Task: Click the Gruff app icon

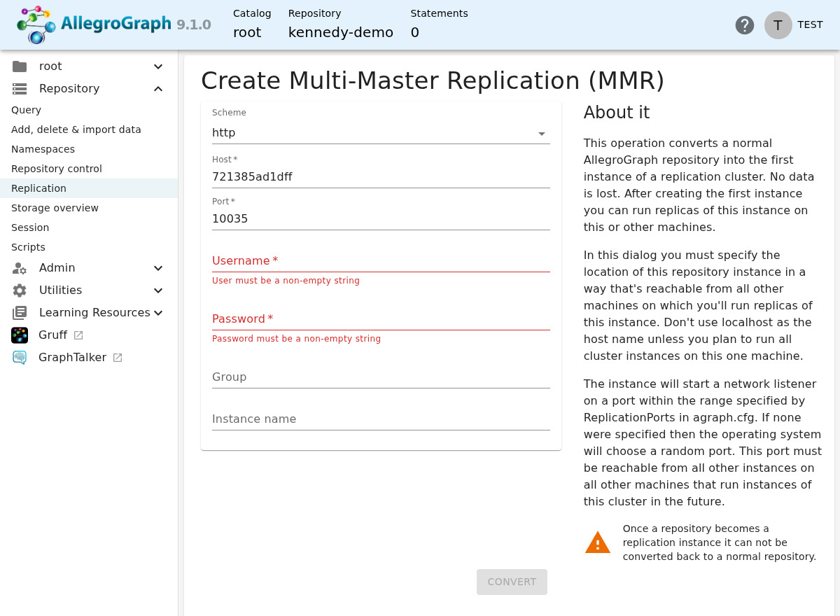Action: 20,335
